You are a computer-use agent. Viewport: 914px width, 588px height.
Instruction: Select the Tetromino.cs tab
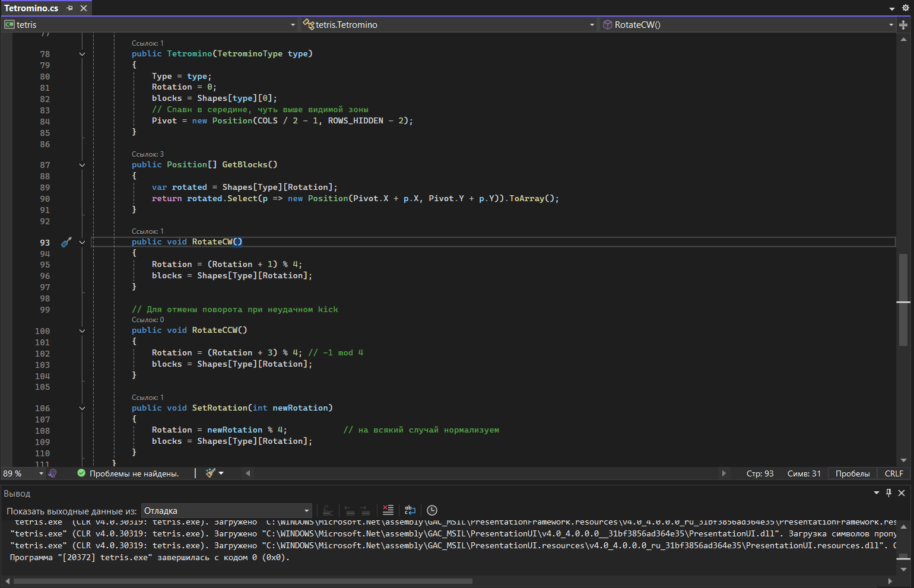(31, 8)
